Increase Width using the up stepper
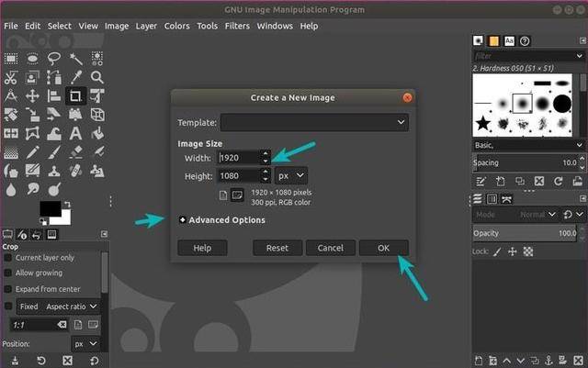588x368 pixels. click(266, 153)
